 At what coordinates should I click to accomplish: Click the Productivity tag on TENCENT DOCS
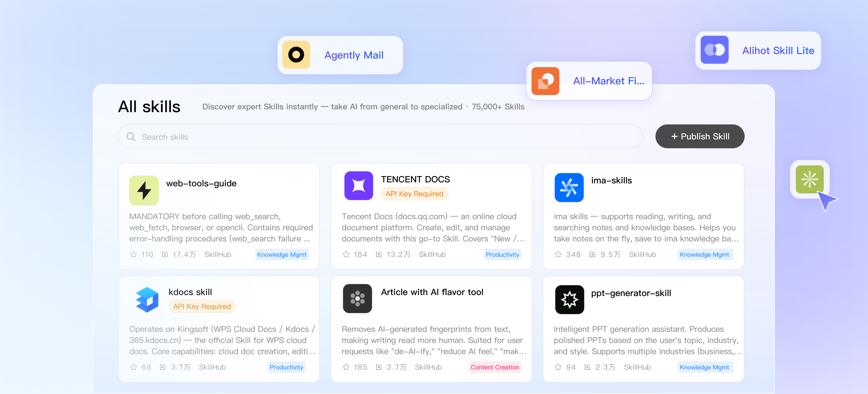tap(502, 255)
